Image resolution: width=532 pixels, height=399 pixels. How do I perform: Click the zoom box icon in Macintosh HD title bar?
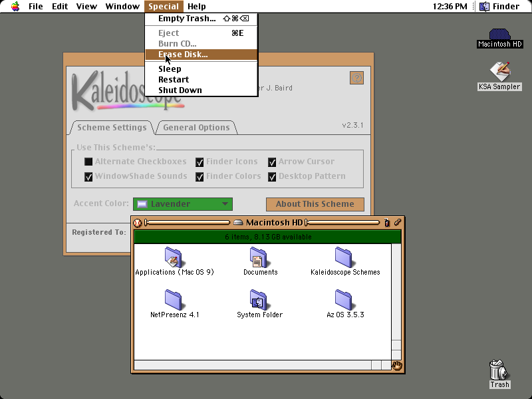pos(387,223)
